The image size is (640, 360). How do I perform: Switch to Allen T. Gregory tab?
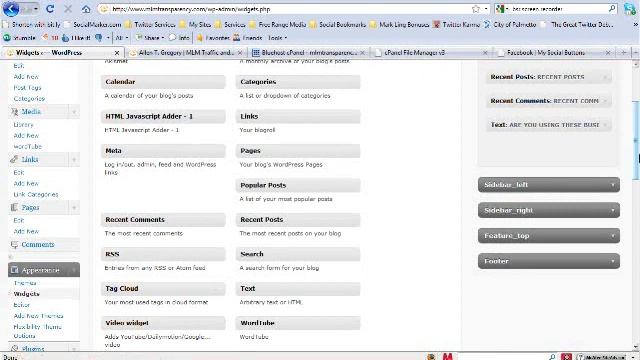click(x=187, y=53)
